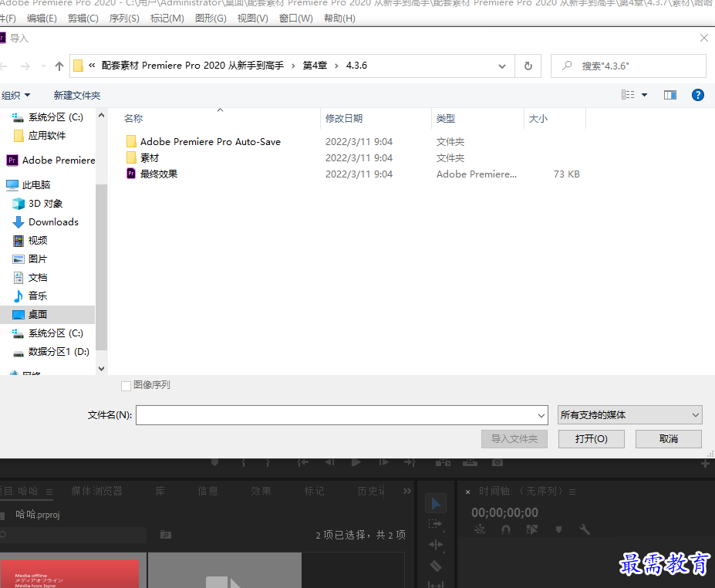Select 3D 对象 in sidebar
The width and height of the screenshot is (715, 588).
click(37, 204)
